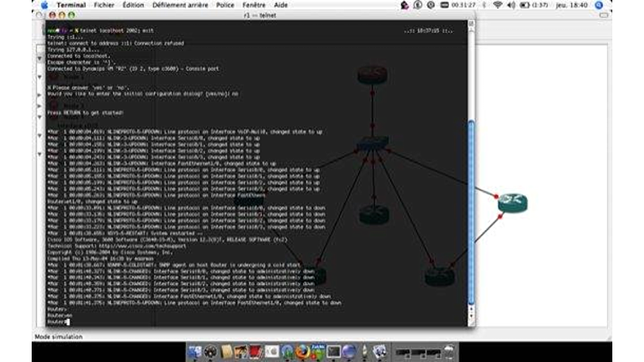This screenshot has width=644, height=362.
Task: Click the Spotlight search icon
Action: tap(599, 4)
